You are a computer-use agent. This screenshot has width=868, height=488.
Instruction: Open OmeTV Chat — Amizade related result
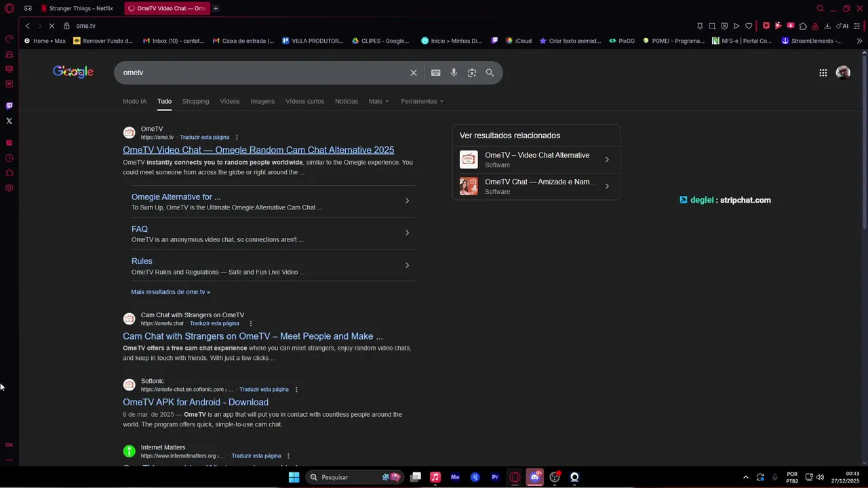pos(536,186)
